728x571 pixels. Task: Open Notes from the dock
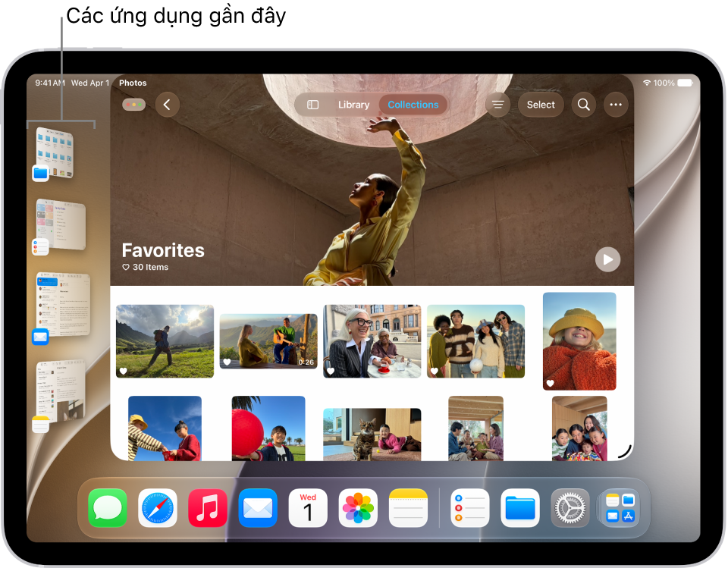[408, 508]
